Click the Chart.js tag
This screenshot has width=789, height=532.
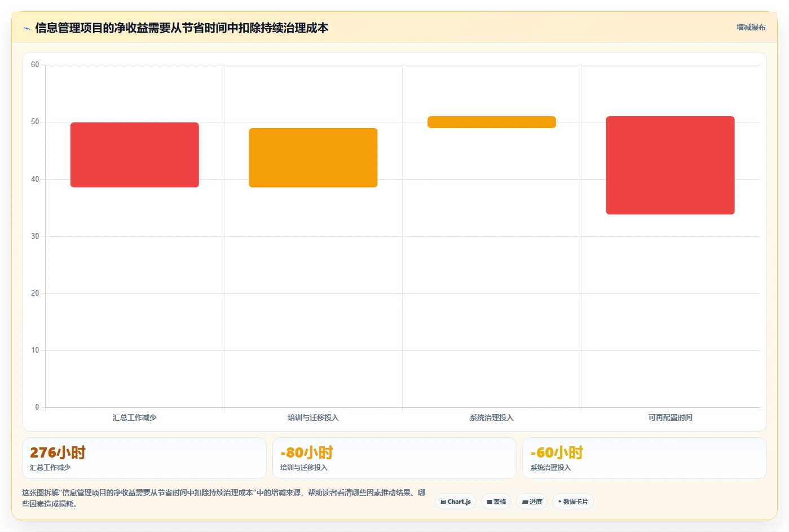tap(456, 502)
